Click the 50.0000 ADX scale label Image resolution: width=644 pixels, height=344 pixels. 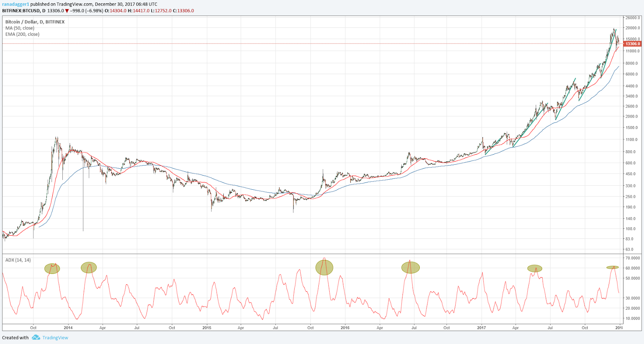(x=633, y=278)
